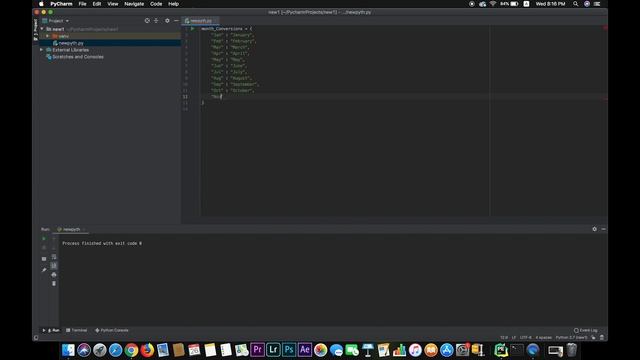Click the pin tab icon in Run panel
640x360 pixels.
pyautogui.click(x=44, y=270)
